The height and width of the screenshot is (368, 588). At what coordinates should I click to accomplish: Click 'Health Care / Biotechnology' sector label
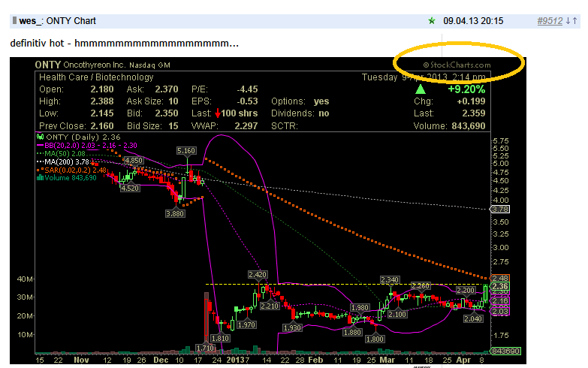96,77
